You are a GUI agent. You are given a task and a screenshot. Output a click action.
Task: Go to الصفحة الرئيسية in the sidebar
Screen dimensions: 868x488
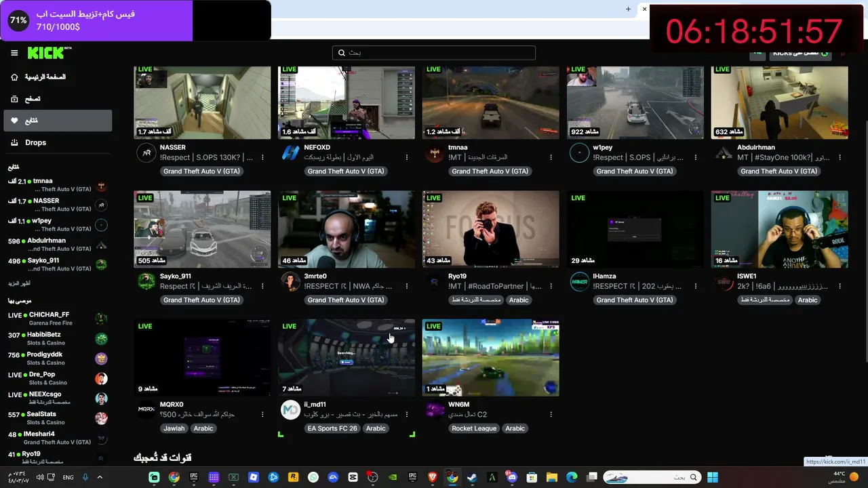pyautogui.click(x=58, y=77)
